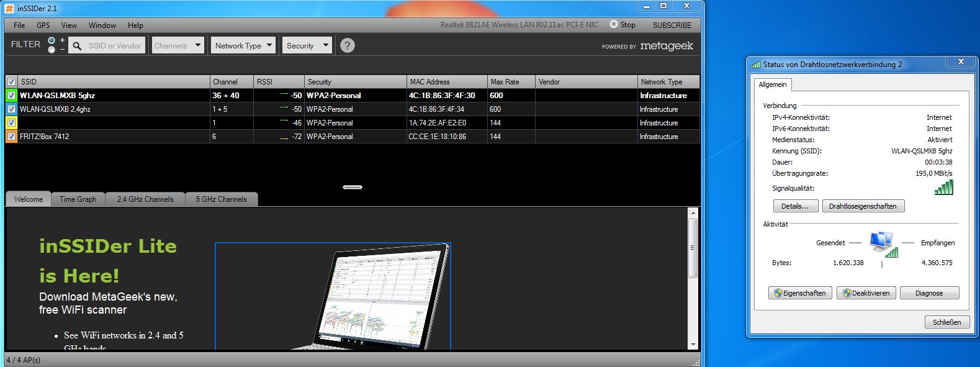
Task: Select the WLAN-QSLMXB 2,4ghz row name
Action: pos(55,109)
